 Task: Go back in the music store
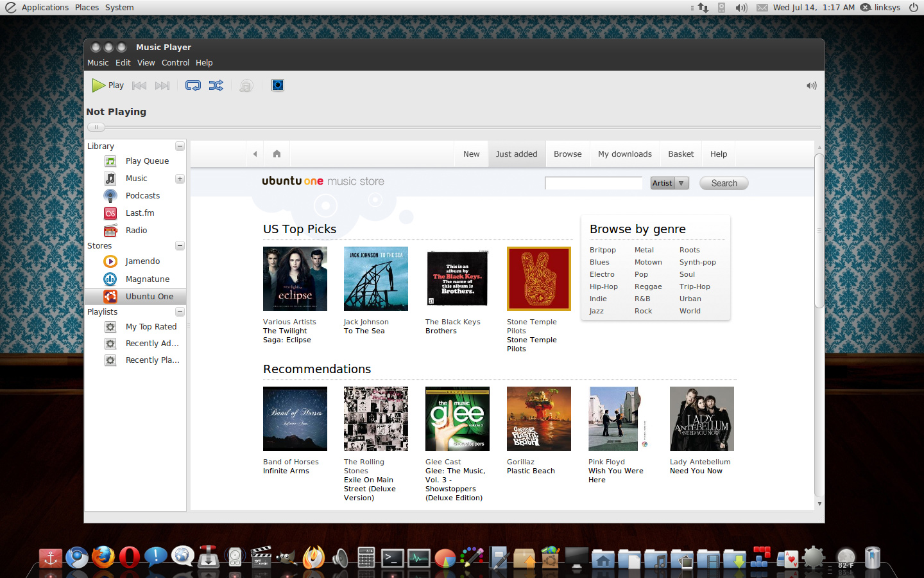(x=255, y=154)
